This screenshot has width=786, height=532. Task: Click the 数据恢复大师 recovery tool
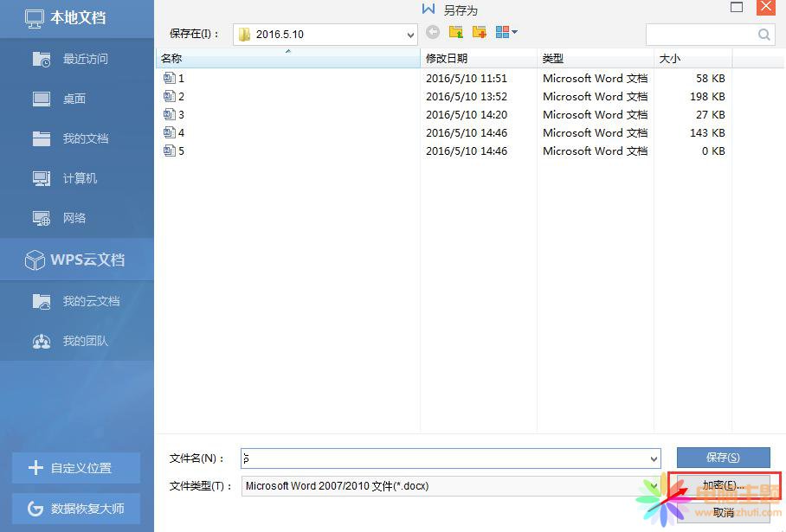click(x=75, y=509)
